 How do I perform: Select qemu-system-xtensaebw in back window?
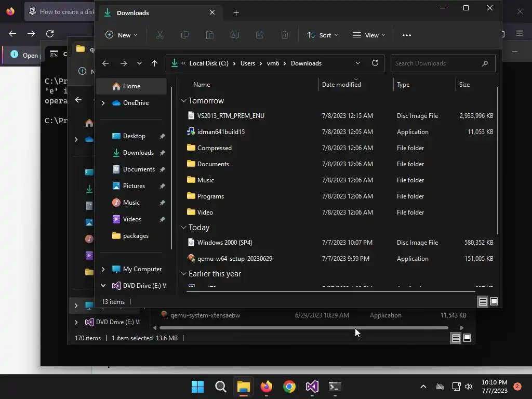click(314, 315)
